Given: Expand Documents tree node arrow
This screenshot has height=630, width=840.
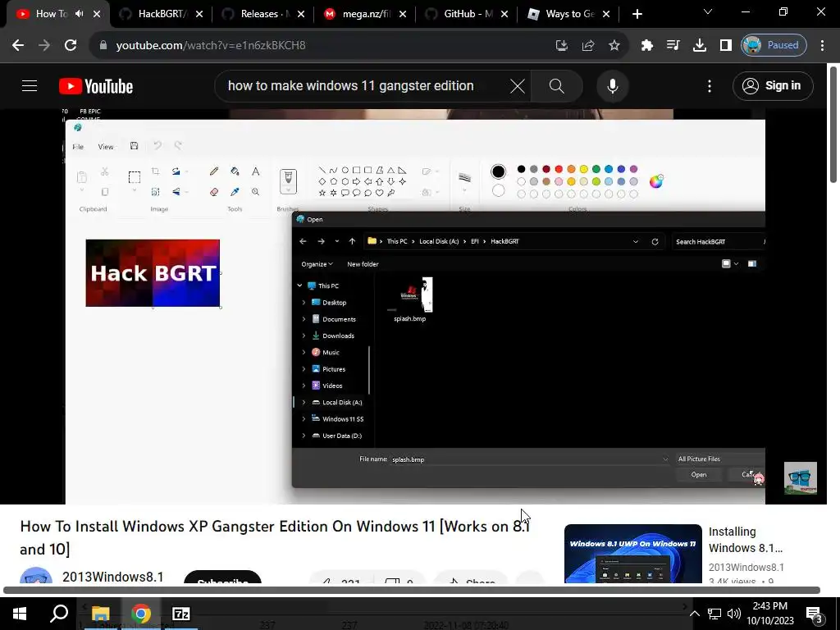Looking at the screenshot, I should click(304, 319).
